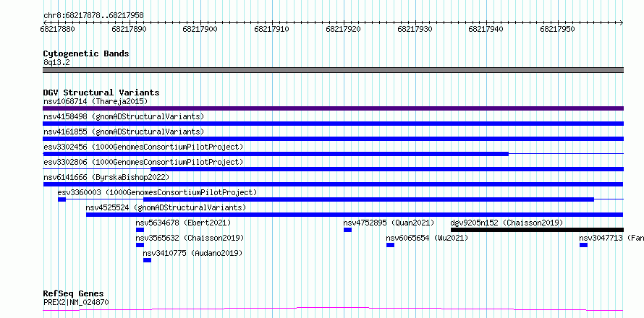644x318 pixels.
Task: Select the black dgv9205n152 variant bar
Action: 537,230
